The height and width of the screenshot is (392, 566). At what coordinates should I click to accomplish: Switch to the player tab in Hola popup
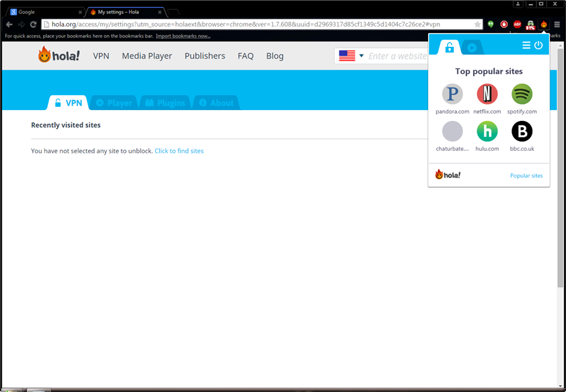(472, 47)
